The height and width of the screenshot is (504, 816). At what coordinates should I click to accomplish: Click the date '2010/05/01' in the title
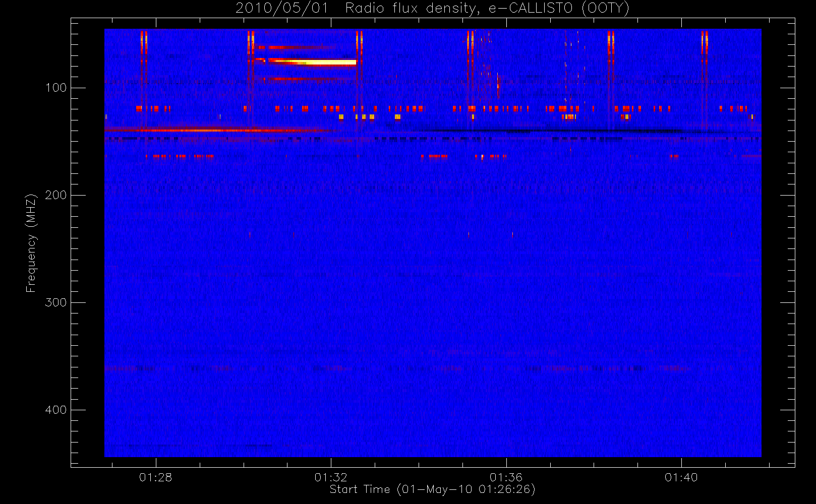(282, 9)
